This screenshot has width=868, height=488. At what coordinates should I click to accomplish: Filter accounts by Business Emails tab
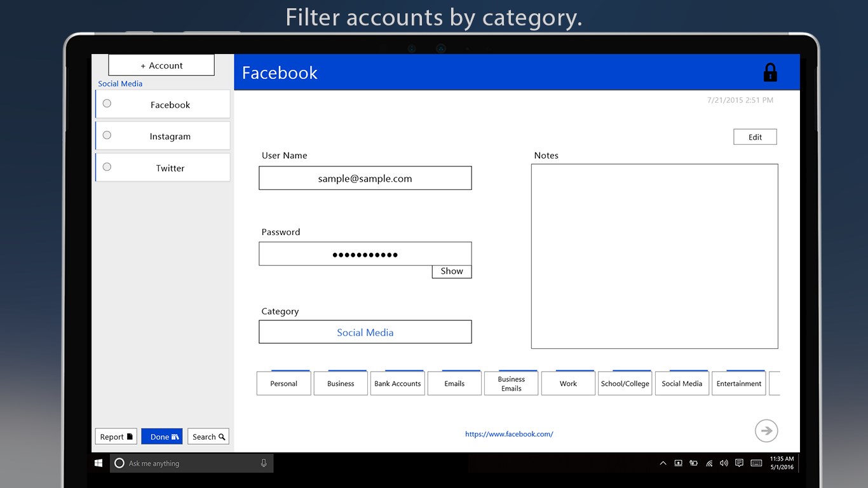(512, 383)
